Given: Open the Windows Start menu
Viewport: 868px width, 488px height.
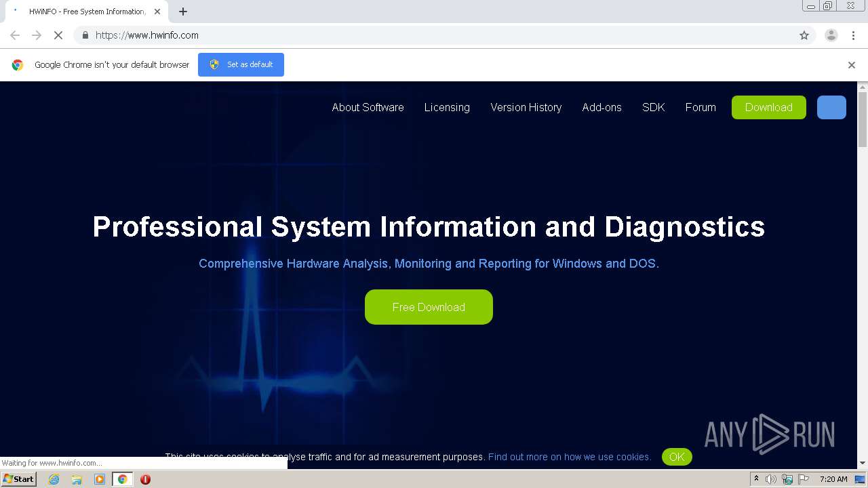Looking at the screenshot, I should coord(19,479).
